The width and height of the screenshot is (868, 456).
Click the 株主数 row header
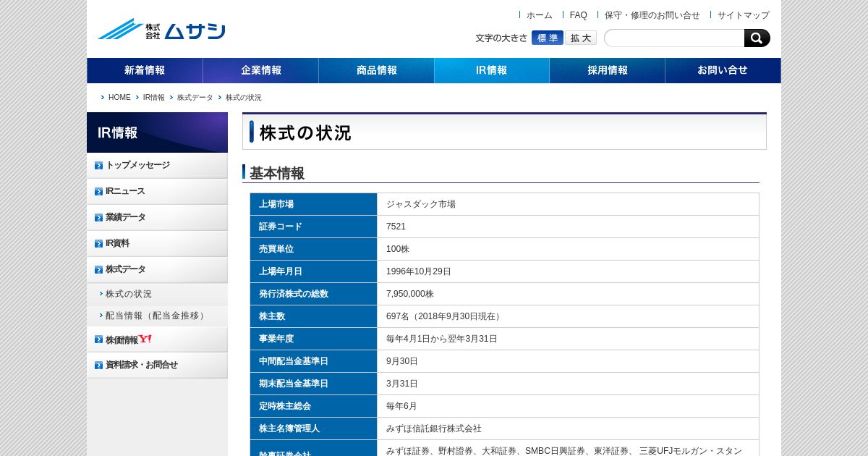tap(313, 316)
